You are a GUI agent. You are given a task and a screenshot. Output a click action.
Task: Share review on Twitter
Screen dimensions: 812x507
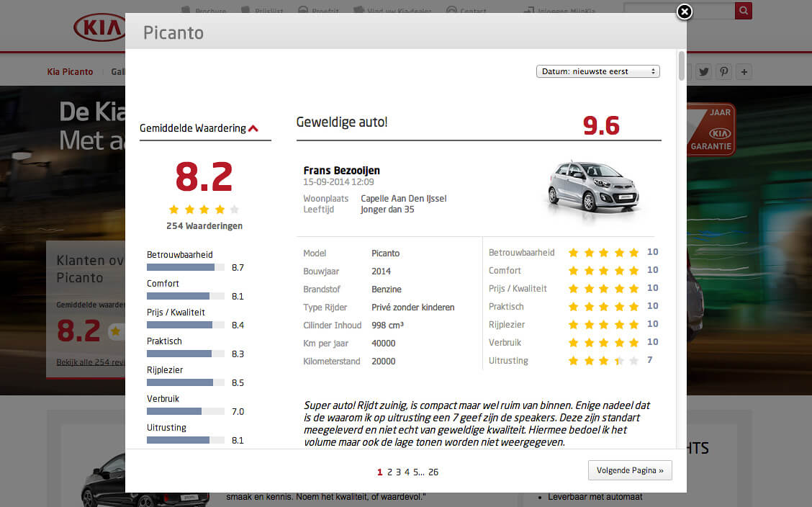click(703, 71)
